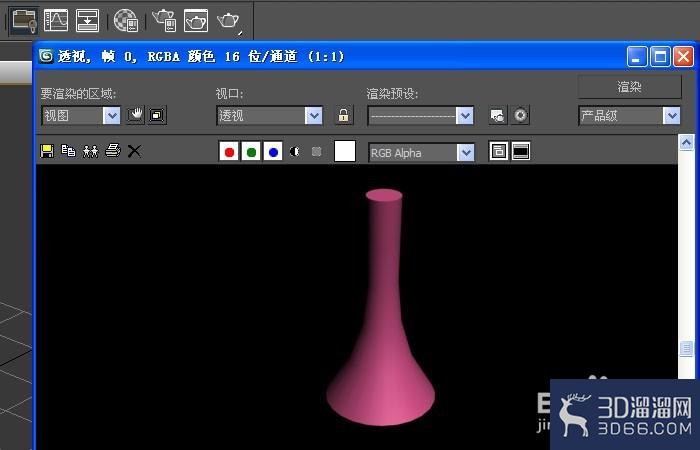Click the vertical scrollbar thumb

[686, 348]
